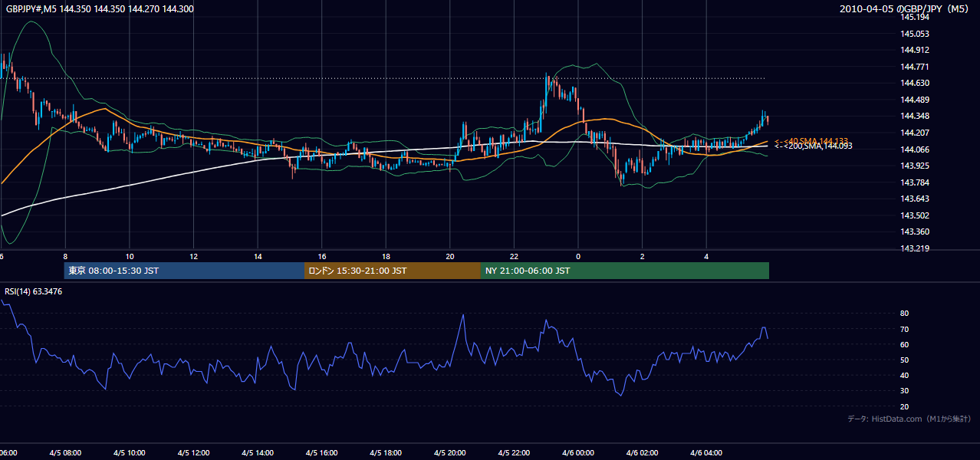
Task: Click RSI axis level 40
Action: pos(905,375)
